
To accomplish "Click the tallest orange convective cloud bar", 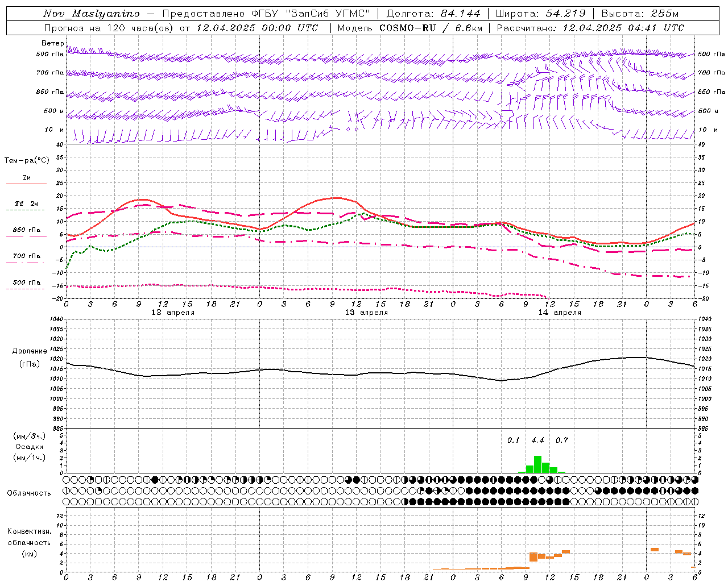I will click(x=533, y=557).
